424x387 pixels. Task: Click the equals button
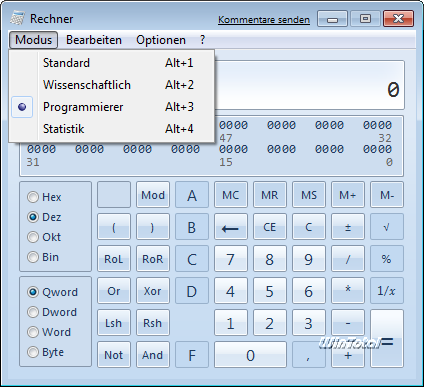(387, 339)
